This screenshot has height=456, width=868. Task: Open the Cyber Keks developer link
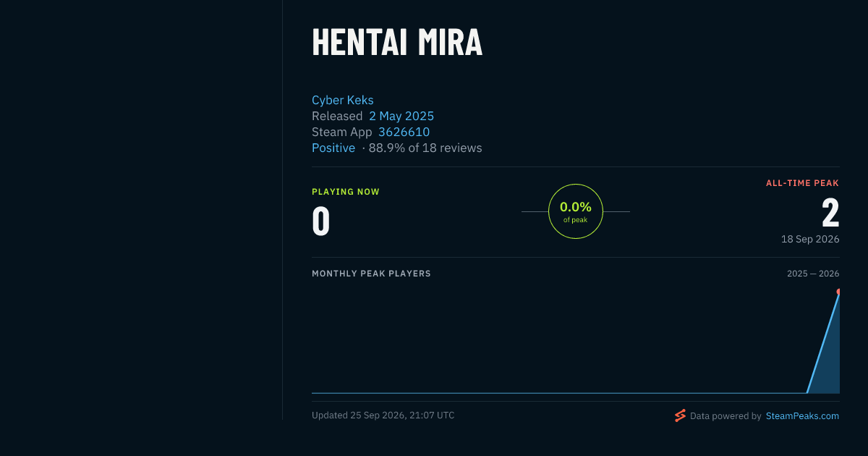(343, 100)
